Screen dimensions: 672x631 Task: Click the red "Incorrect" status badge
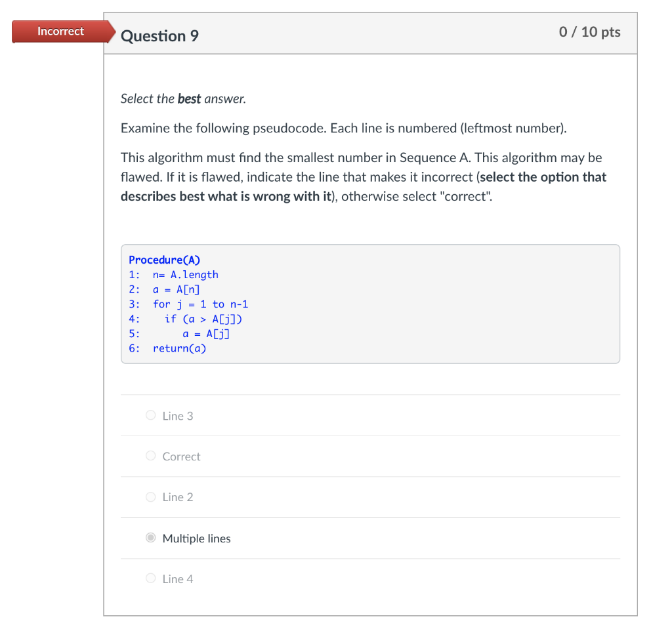tap(60, 31)
